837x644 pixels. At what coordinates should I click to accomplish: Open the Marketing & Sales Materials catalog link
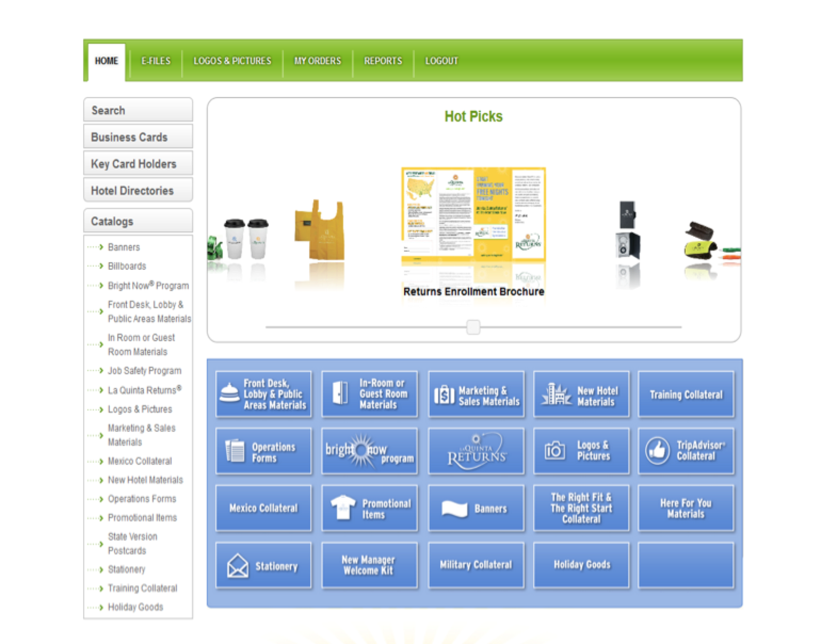(x=141, y=435)
